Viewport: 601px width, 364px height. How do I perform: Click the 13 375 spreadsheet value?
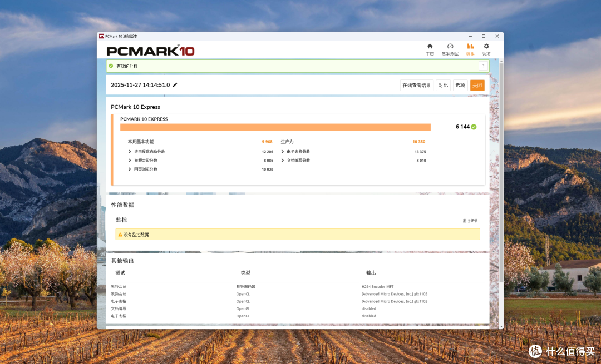pos(420,152)
